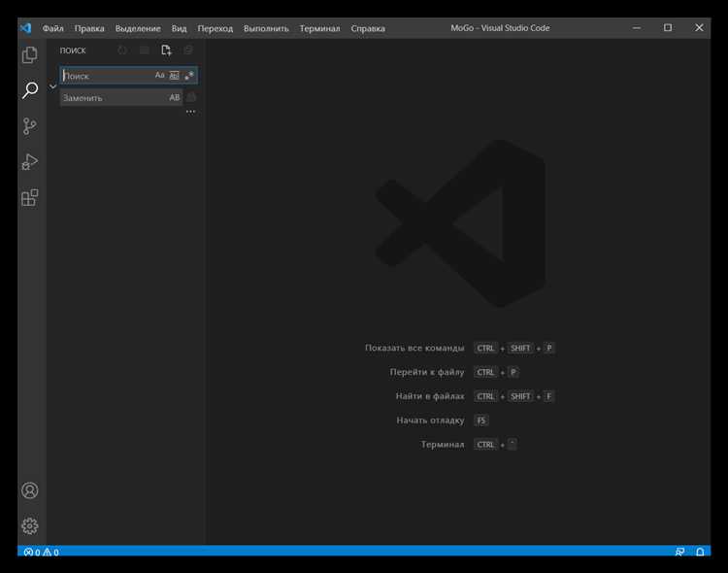Open the Run and Debug view
728x573 pixels.
point(30,162)
